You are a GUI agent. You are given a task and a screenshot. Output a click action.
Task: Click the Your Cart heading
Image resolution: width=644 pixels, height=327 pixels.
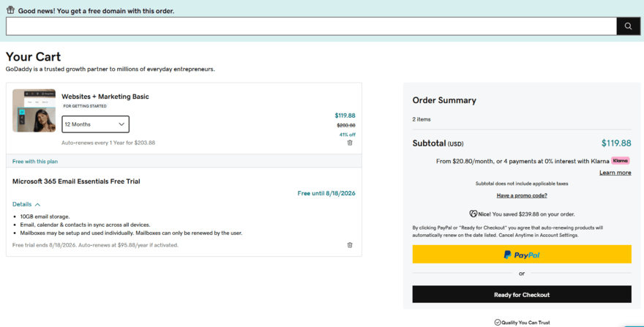[33, 56]
